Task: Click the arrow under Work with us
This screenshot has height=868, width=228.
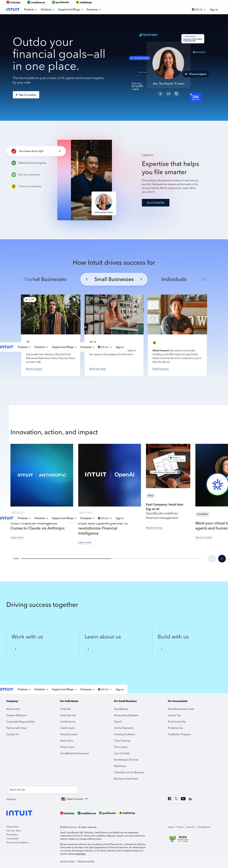Action: point(16,649)
